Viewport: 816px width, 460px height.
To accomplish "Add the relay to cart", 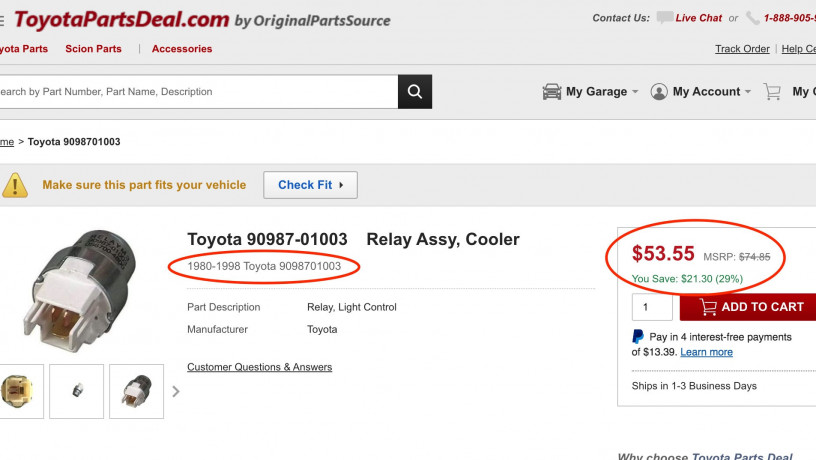I will point(748,307).
